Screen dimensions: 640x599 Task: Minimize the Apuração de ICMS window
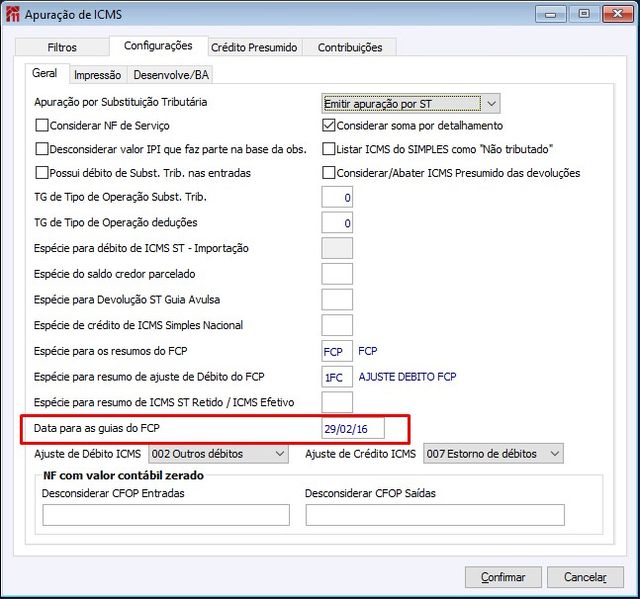pos(551,14)
